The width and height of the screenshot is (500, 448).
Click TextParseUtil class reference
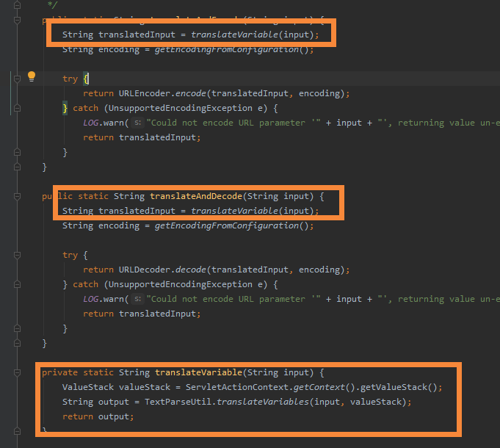pos(178,402)
